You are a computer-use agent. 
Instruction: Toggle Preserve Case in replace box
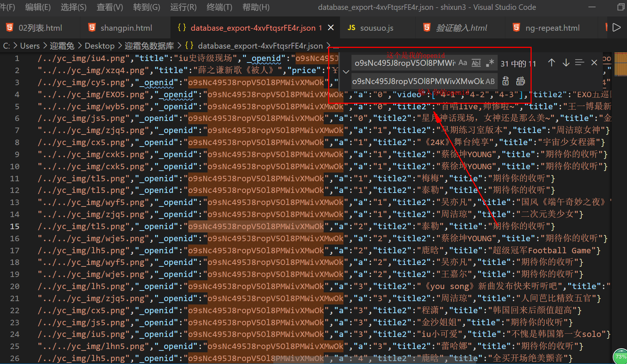490,81
